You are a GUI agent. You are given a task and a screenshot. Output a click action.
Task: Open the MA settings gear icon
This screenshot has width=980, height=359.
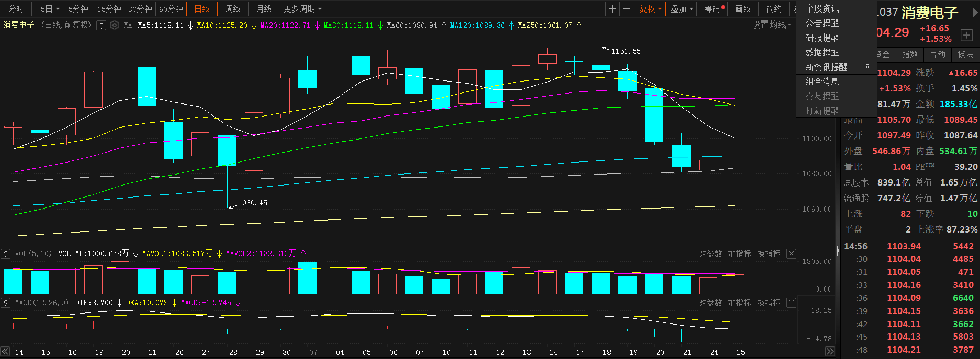point(115,25)
